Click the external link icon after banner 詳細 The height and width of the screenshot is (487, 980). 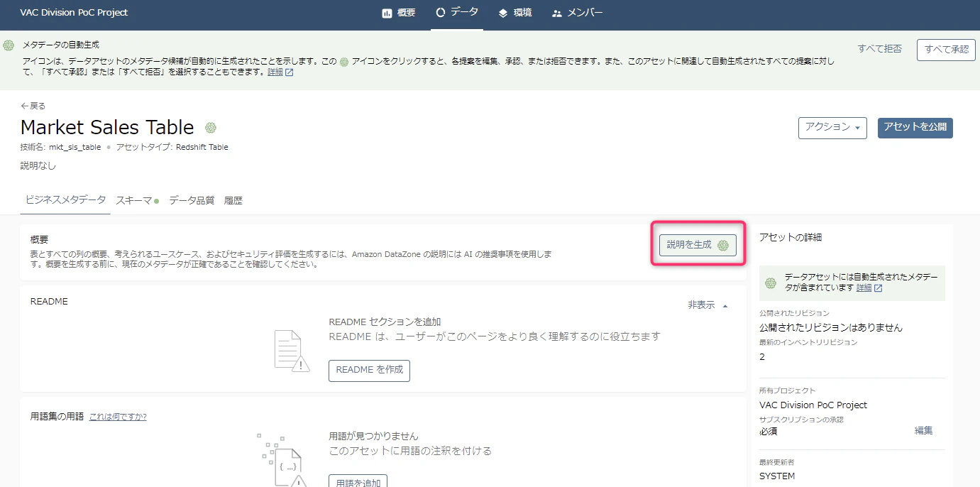290,72
